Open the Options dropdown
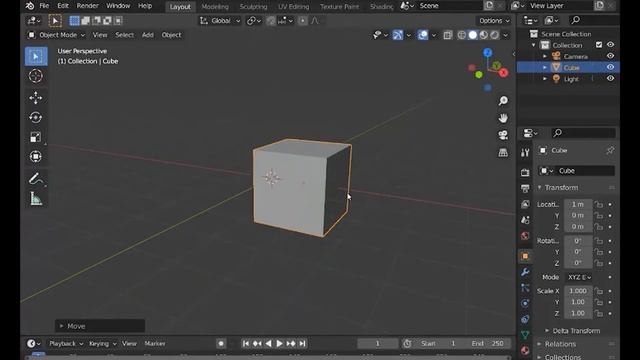Image resolution: width=640 pixels, height=360 pixels. pos(494,20)
